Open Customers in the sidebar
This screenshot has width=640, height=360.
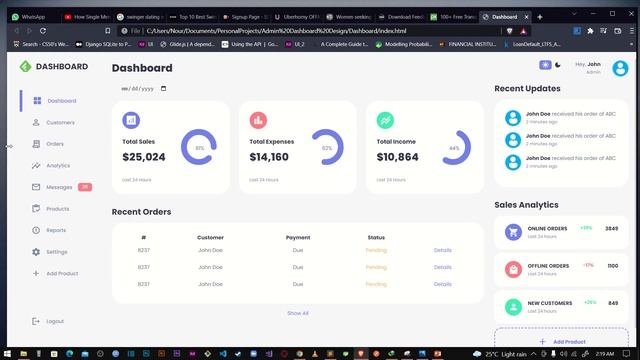click(53, 122)
